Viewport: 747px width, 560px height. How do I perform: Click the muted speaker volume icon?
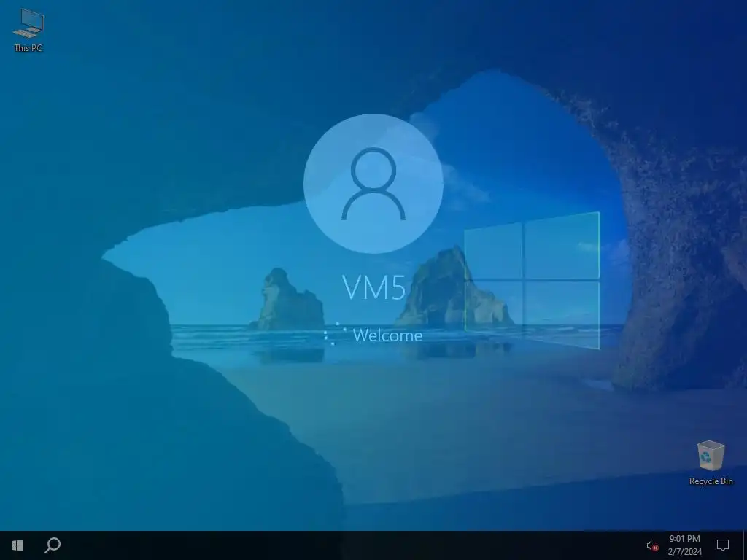click(652, 545)
